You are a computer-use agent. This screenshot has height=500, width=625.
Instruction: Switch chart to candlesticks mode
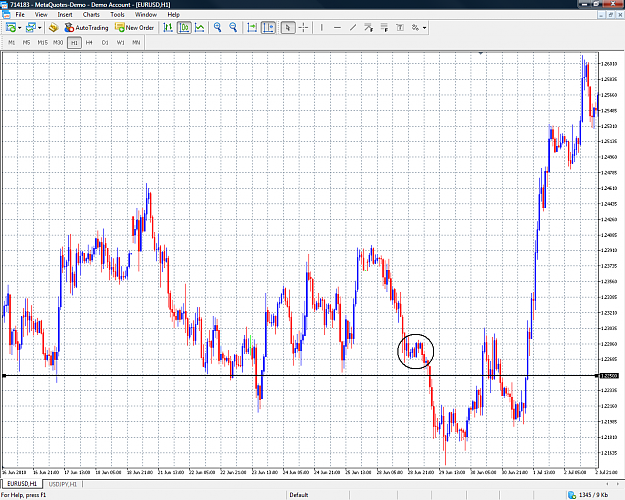pyautogui.click(x=184, y=28)
